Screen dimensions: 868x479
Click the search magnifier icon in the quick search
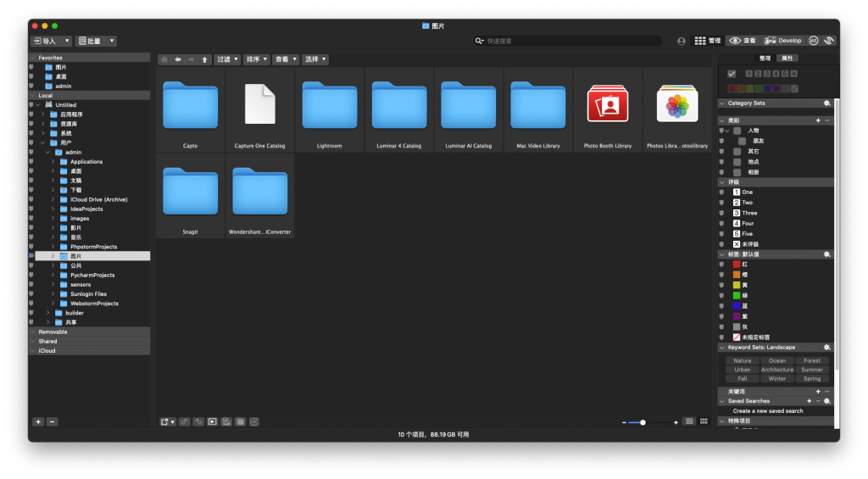click(479, 41)
